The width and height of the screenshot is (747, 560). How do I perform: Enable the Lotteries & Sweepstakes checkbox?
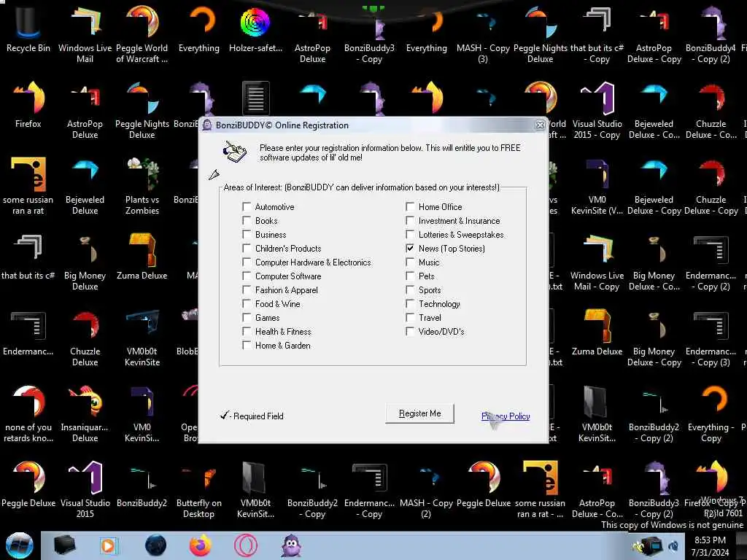tap(410, 234)
